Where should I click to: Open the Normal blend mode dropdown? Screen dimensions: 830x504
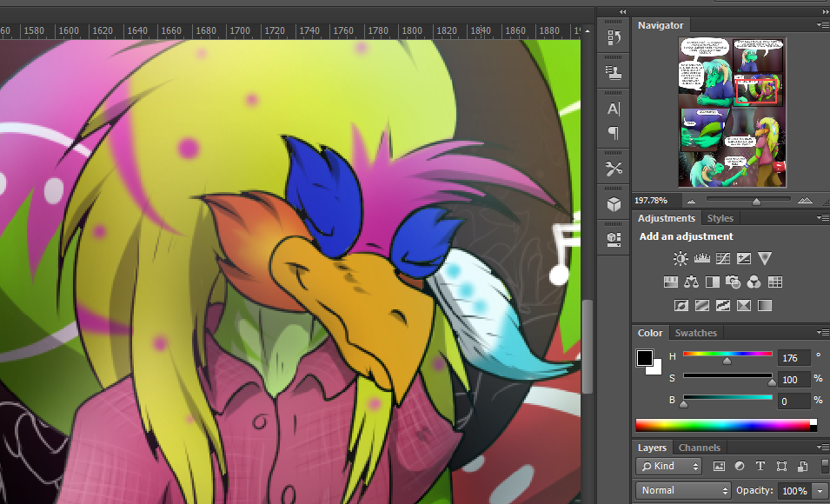(x=684, y=491)
